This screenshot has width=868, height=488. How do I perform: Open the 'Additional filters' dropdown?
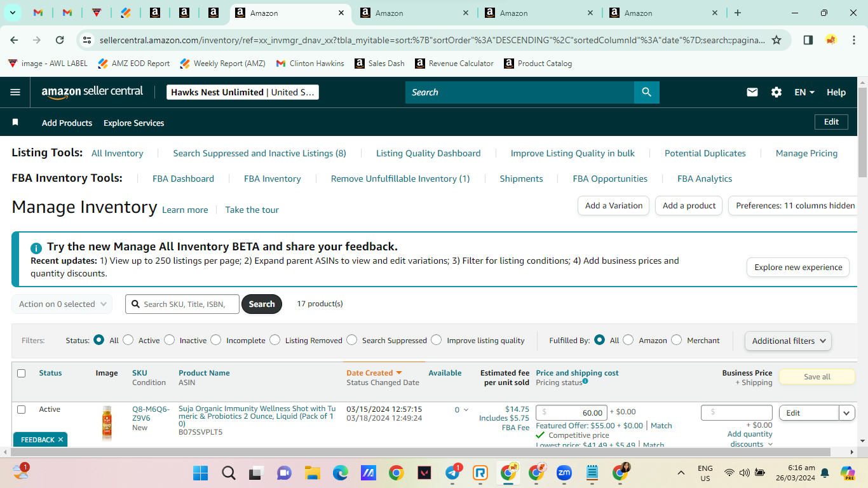788,341
